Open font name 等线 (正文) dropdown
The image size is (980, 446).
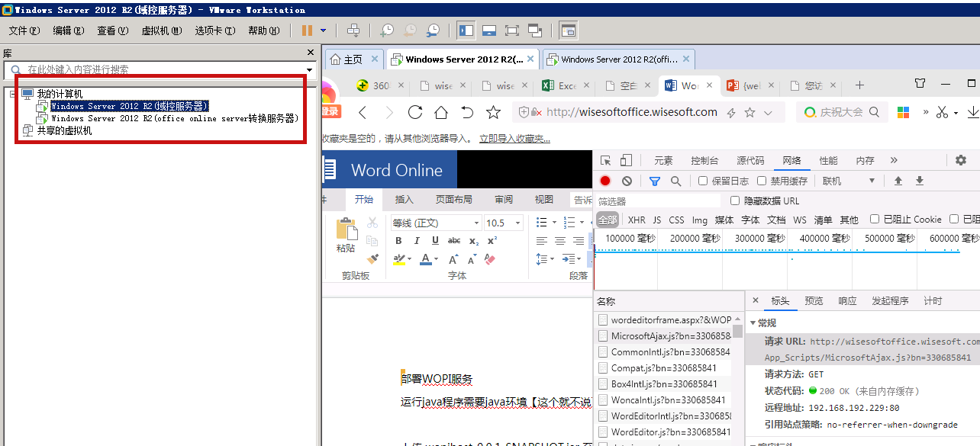coord(477,223)
